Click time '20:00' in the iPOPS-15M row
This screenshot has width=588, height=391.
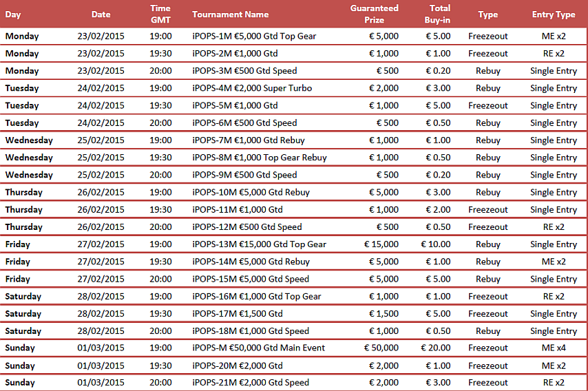click(160, 279)
